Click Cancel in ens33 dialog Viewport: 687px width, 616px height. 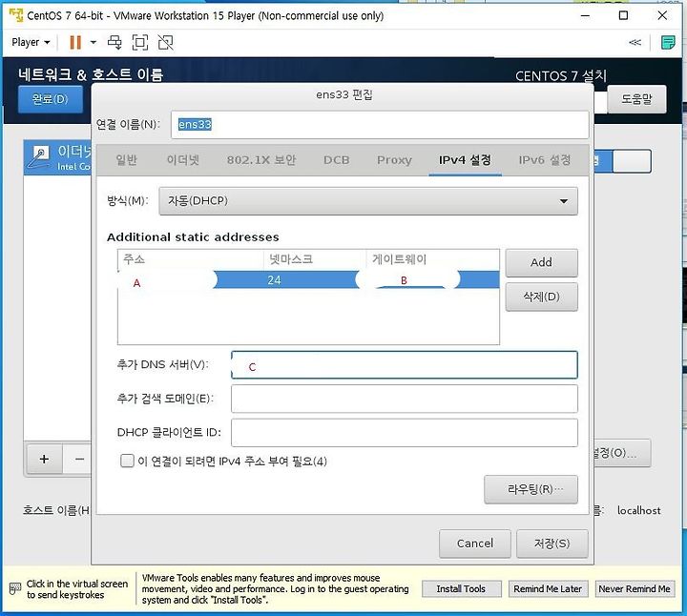pyautogui.click(x=475, y=544)
